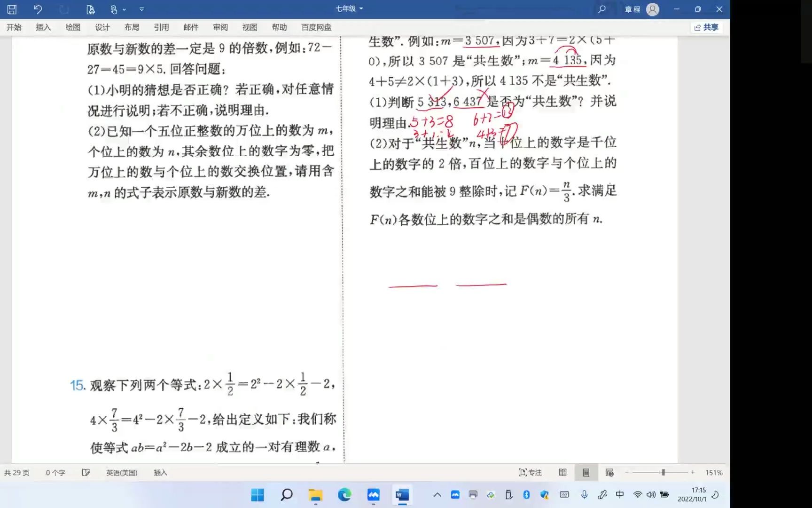
Task: Open the Search icon in title bar
Action: (602, 9)
